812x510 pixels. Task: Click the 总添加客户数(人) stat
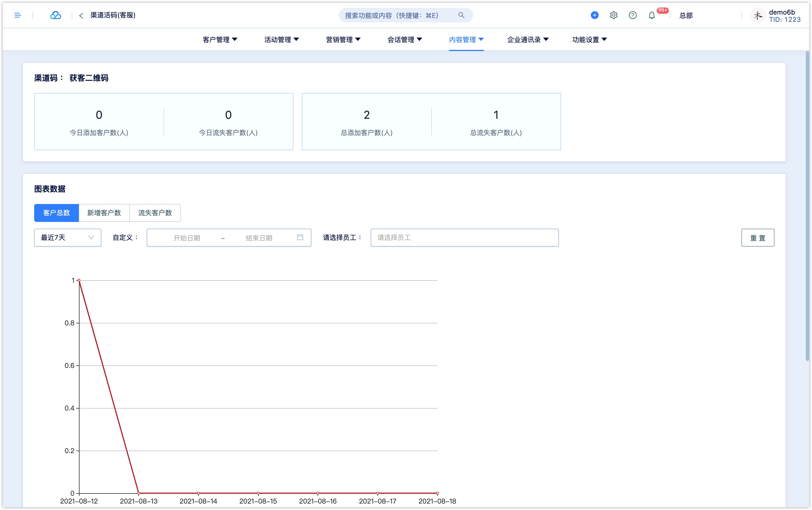click(x=367, y=133)
